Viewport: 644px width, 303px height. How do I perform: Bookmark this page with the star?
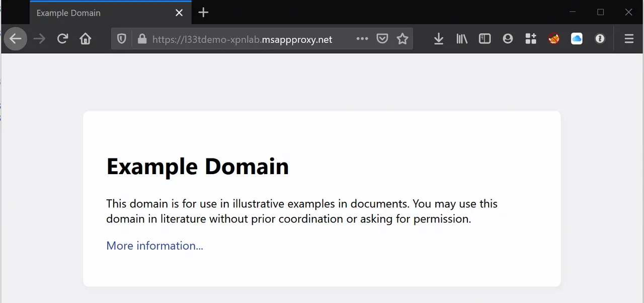pos(403,39)
